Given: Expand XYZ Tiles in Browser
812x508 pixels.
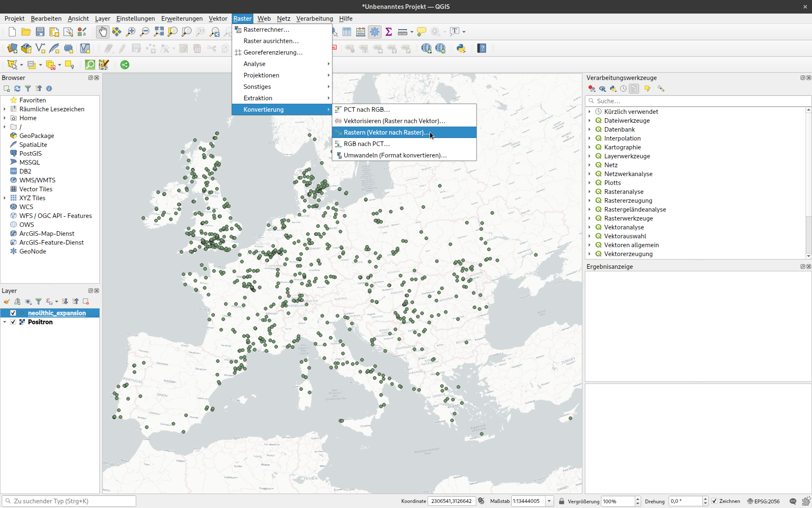Looking at the screenshot, I should [5, 198].
